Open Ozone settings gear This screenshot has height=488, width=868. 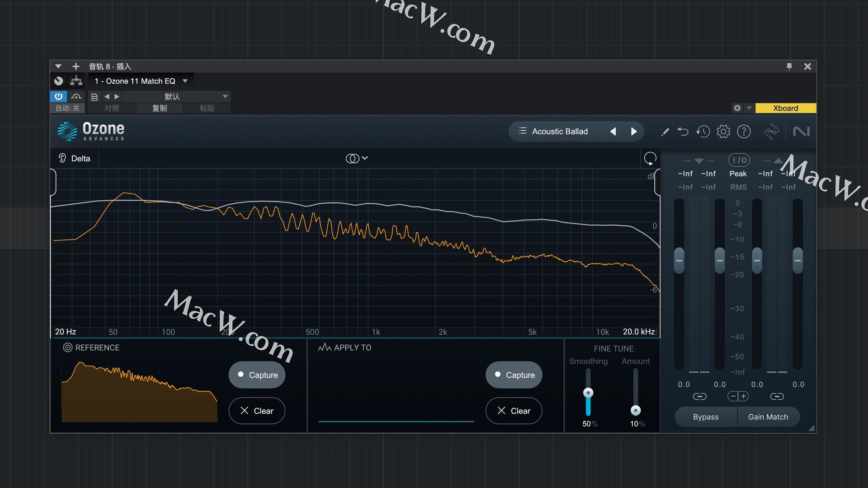coord(723,131)
